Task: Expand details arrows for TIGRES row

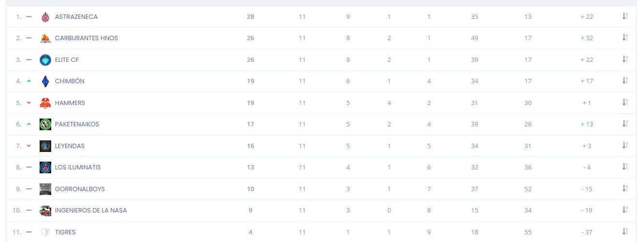Action: click(625, 232)
